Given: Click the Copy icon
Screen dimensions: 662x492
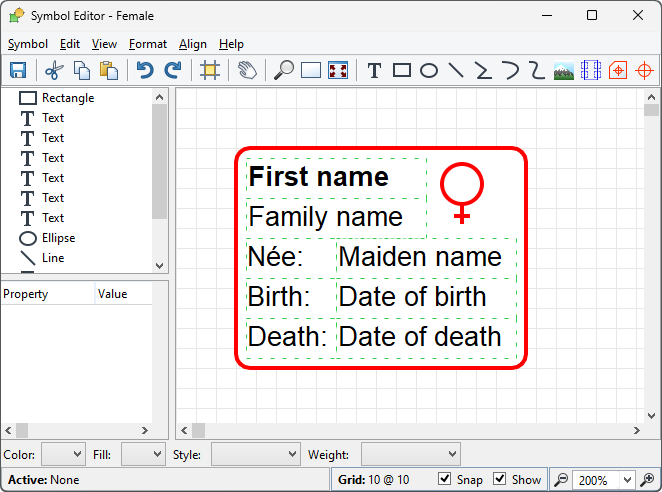Looking at the screenshot, I should pos(82,70).
